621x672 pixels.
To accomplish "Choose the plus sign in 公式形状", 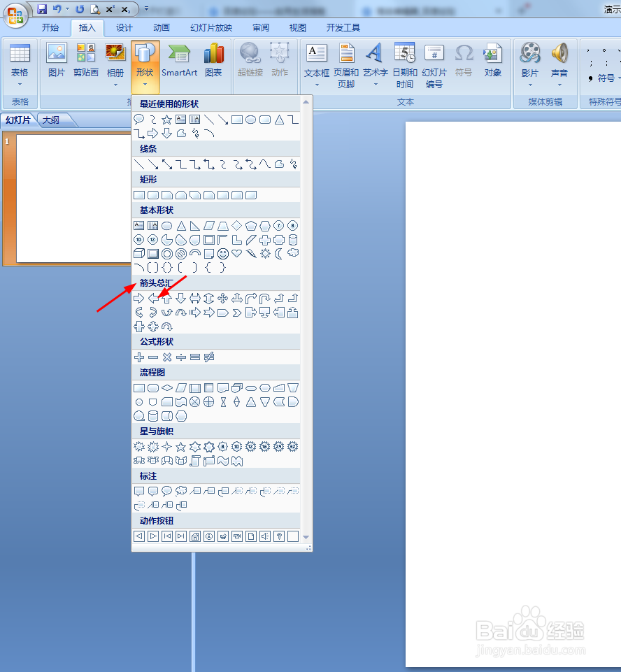I will pos(139,357).
